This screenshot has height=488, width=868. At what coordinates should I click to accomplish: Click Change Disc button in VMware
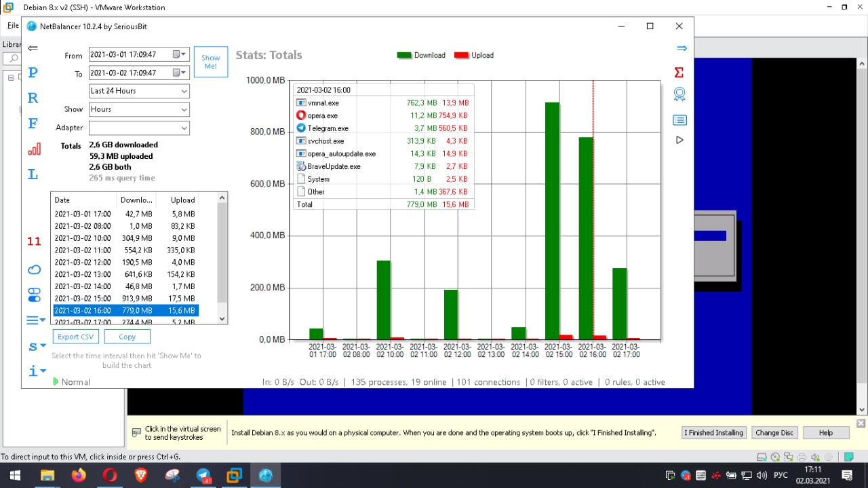(774, 432)
